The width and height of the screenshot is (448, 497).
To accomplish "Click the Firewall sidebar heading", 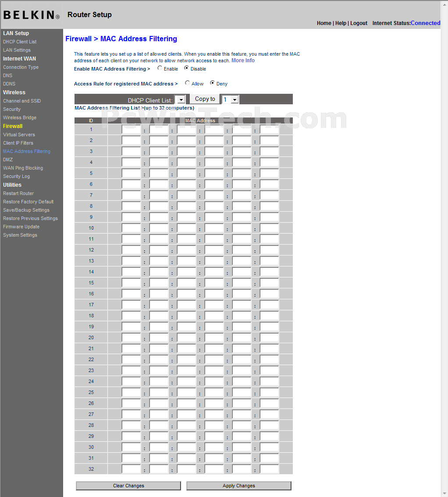I will pos(13,126).
